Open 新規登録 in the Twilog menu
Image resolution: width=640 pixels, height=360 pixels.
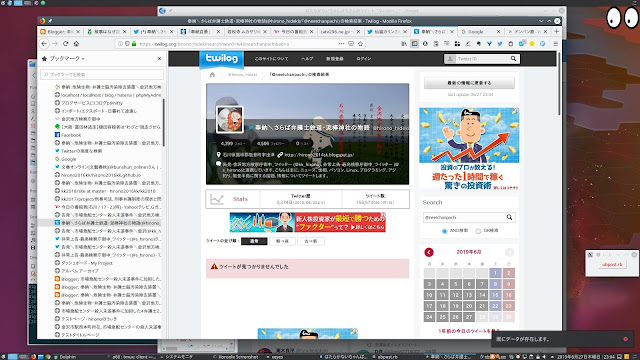[334, 59]
